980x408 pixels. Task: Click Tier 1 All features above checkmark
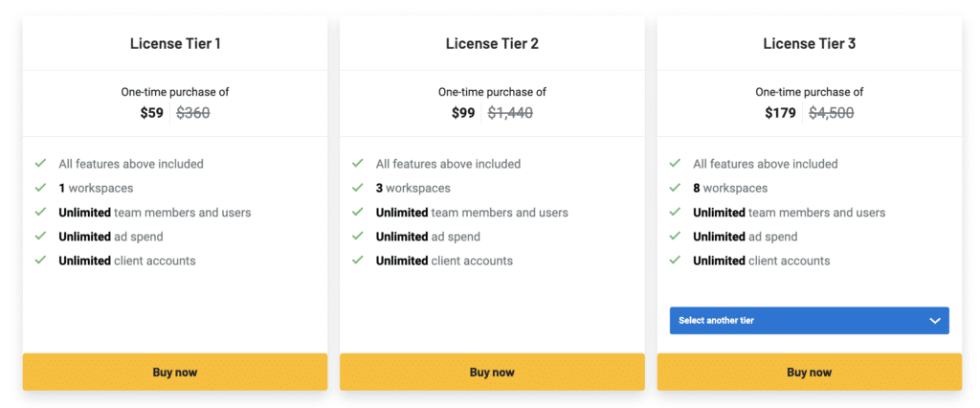[40, 164]
